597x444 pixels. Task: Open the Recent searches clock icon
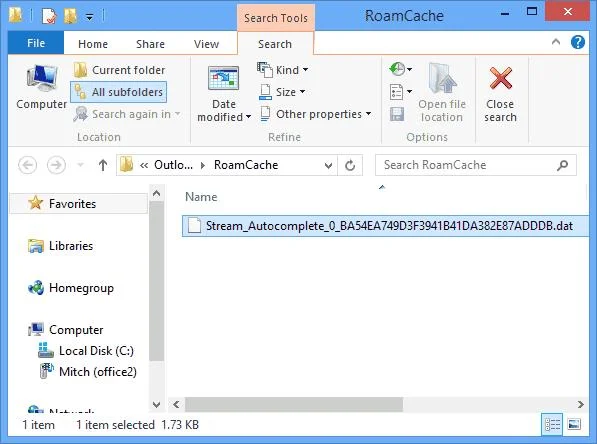400,69
